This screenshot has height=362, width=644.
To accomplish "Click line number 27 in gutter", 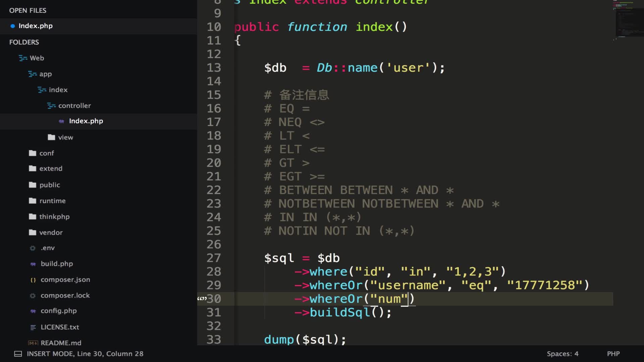I will click(x=214, y=258).
